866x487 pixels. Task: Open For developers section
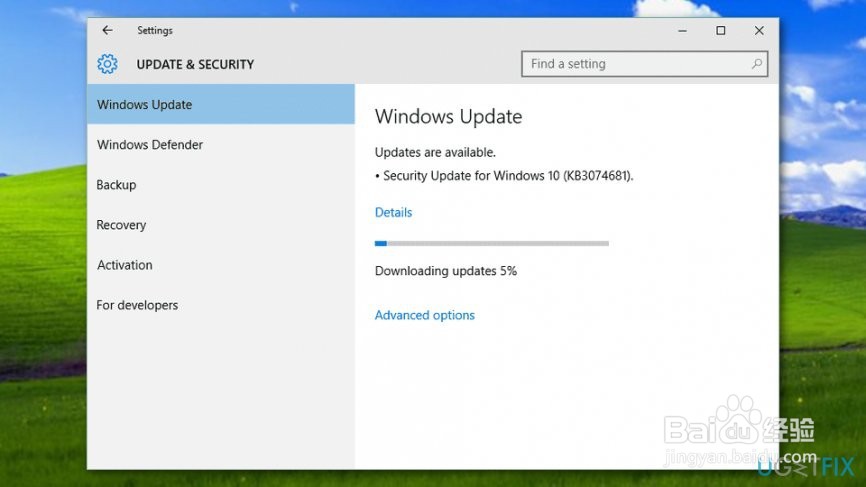point(221,305)
